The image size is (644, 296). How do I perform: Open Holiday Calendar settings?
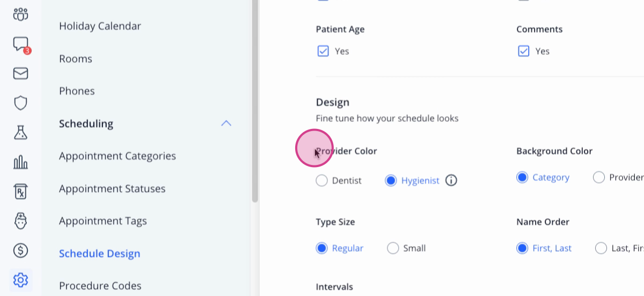(x=100, y=26)
